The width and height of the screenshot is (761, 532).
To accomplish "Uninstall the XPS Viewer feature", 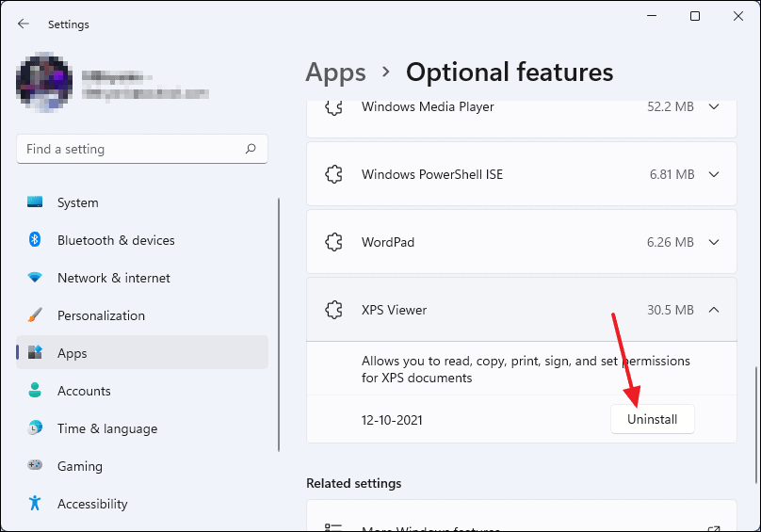I will click(x=653, y=419).
